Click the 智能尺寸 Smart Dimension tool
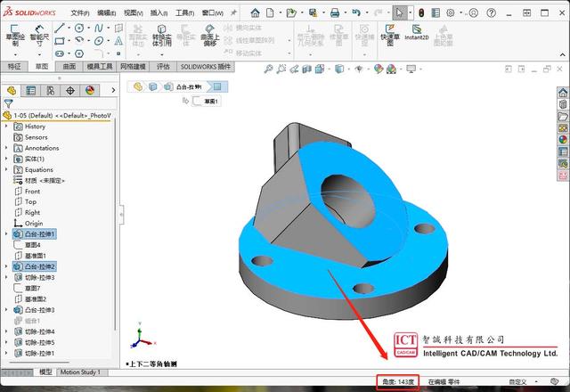 39,36
